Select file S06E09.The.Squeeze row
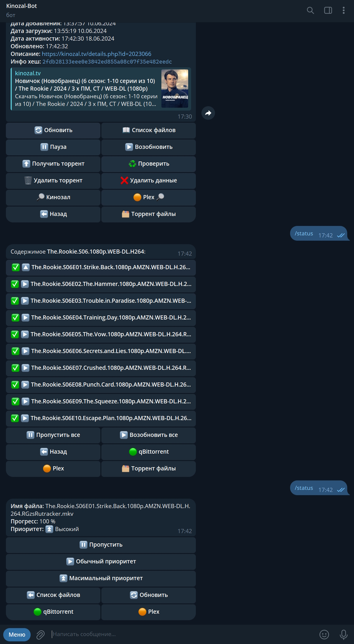Viewport: 354px width, 644px height. (101, 401)
